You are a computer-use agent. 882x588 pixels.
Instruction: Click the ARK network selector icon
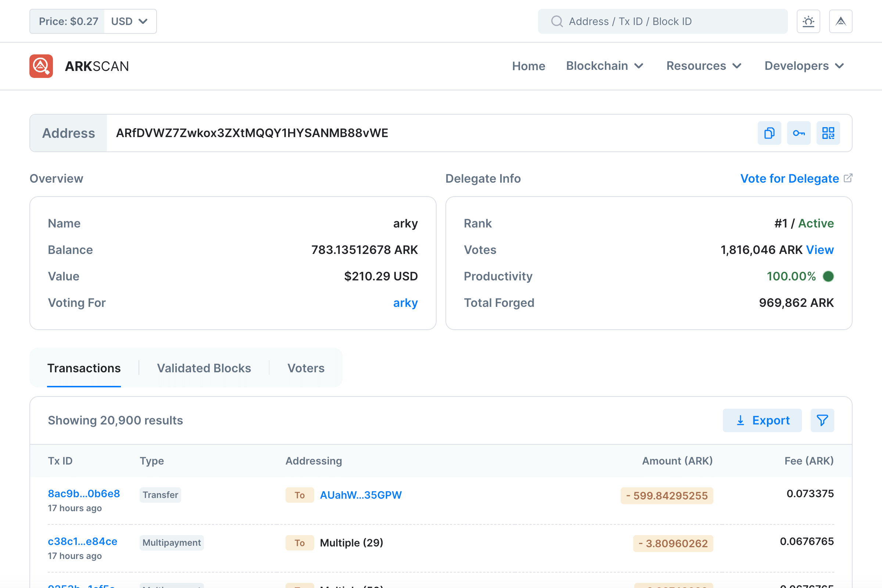(x=840, y=21)
